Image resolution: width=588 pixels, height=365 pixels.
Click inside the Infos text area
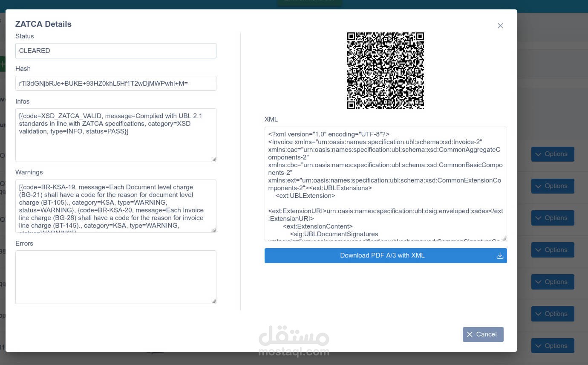[x=116, y=135]
